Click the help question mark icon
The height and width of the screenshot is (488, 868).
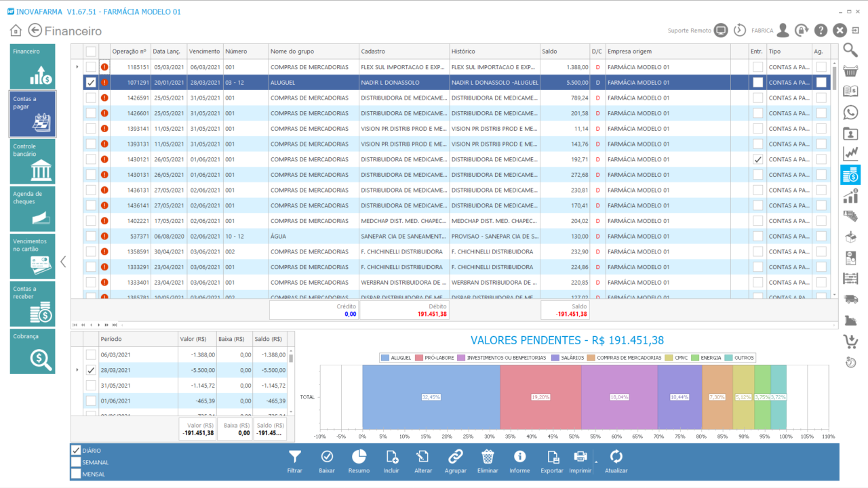(x=821, y=30)
